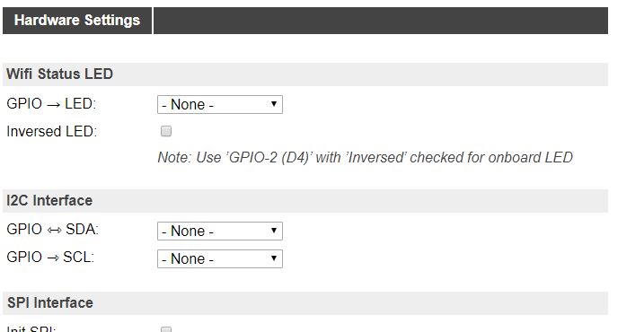Click the 'GPIO → LED:' label
Screen dimensions: 644x332
coord(51,104)
